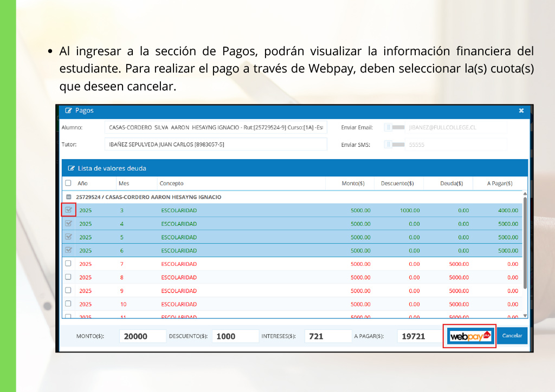This screenshot has height=392, width=555.
Task: Uncheck the checkbox for month 3 ESCOLARIDAD
Action: point(68,210)
